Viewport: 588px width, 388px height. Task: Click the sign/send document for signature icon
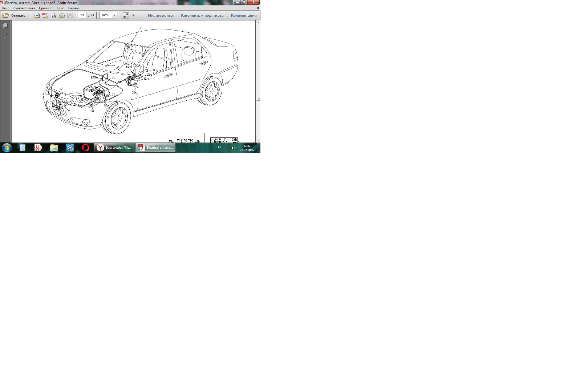tap(36, 16)
